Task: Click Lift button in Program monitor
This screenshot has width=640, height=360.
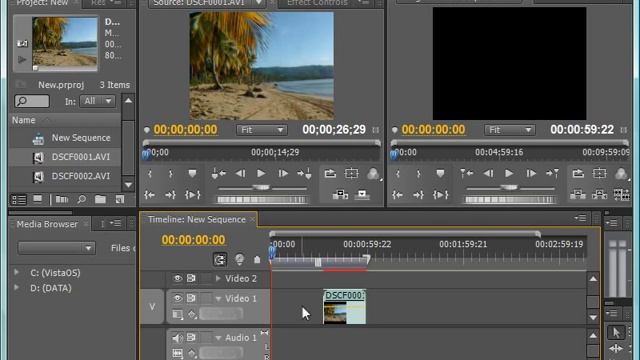Action: [578, 195]
